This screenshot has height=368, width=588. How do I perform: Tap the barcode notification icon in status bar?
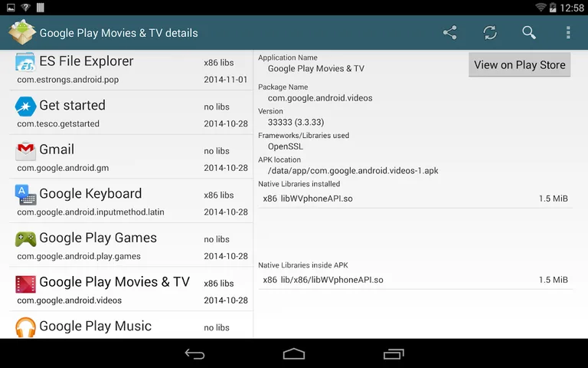tap(40, 7)
